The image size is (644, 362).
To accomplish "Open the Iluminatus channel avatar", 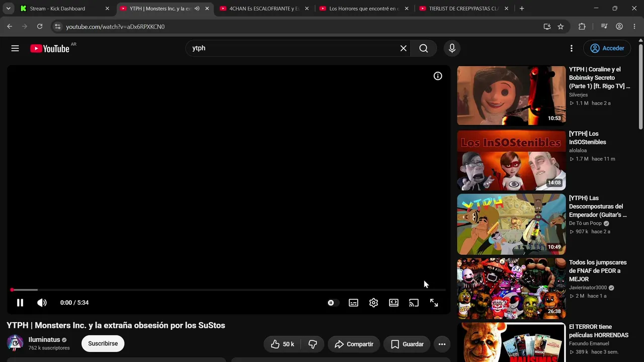I will click(15, 343).
